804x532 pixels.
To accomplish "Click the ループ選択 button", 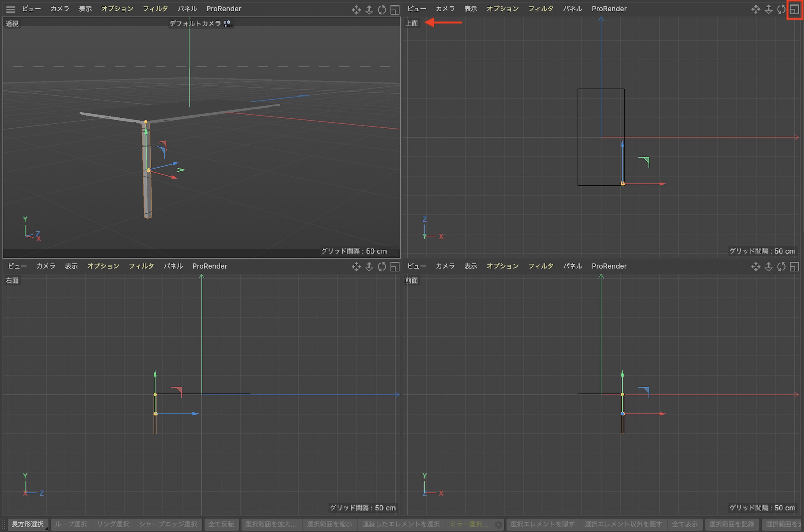I will pos(71,524).
